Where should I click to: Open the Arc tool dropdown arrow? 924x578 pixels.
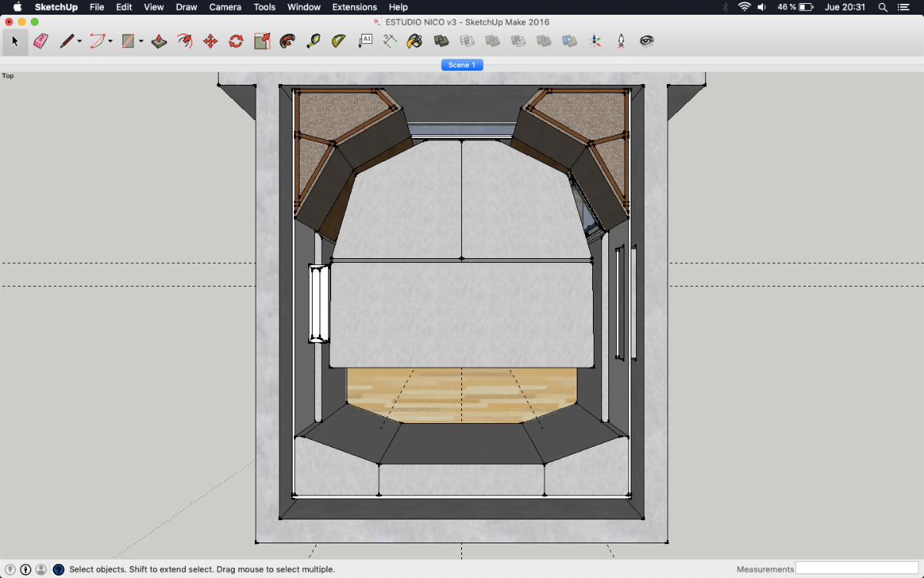pos(110,42)
